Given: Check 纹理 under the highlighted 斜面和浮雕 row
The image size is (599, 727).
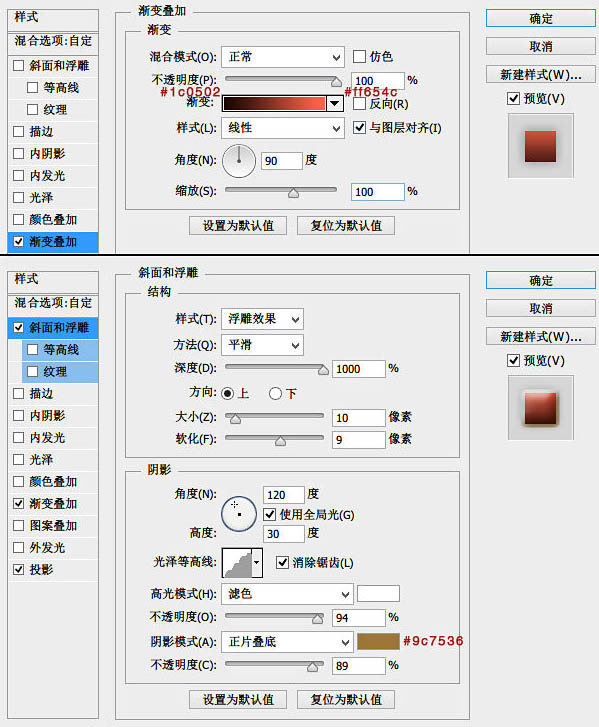Looking at the screenshot, I should pos(32,371).
